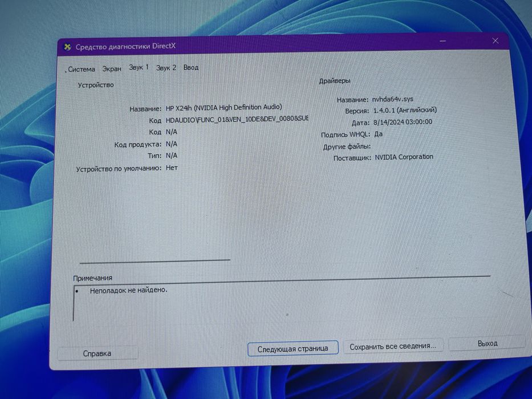
Task: Click the Драйверы section heading
Action: coord(335,81)
